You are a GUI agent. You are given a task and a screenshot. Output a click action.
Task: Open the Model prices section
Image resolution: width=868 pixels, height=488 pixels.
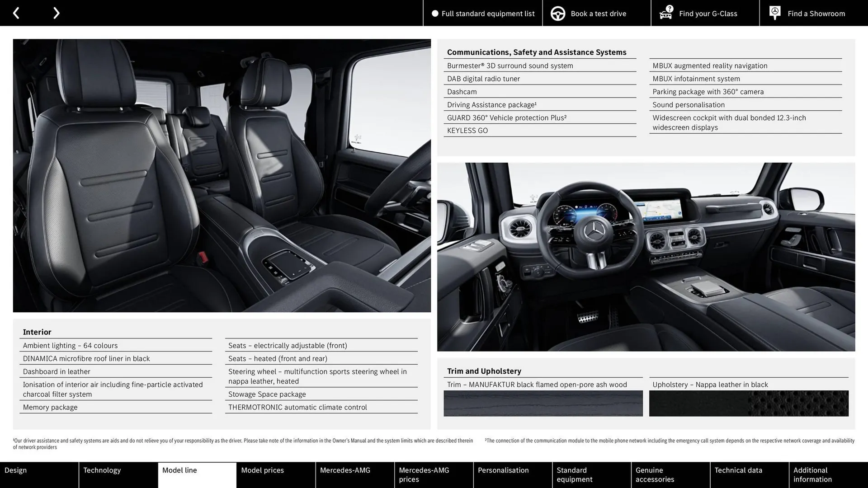[x=262, y=470]
